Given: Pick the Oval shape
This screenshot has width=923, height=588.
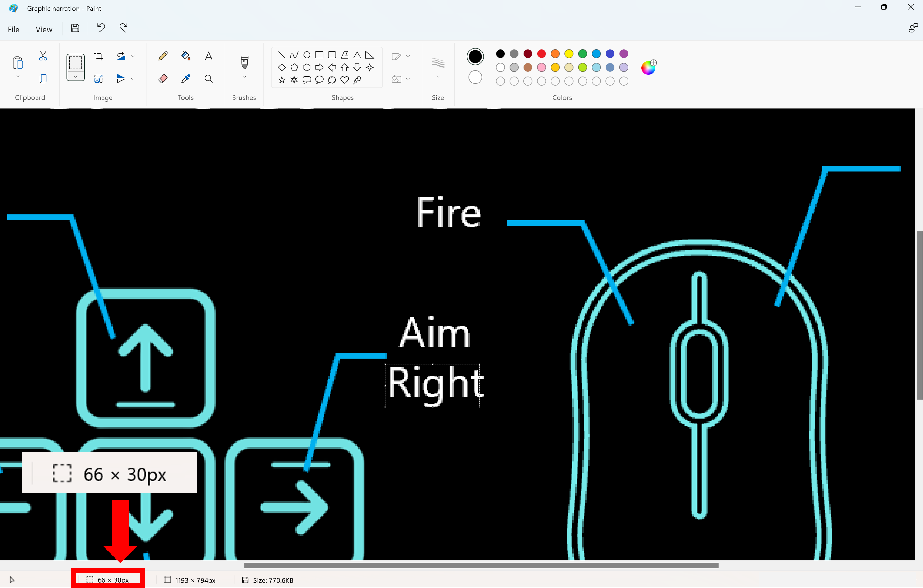Looking at the screenshot, I should [x=307, y=55].
